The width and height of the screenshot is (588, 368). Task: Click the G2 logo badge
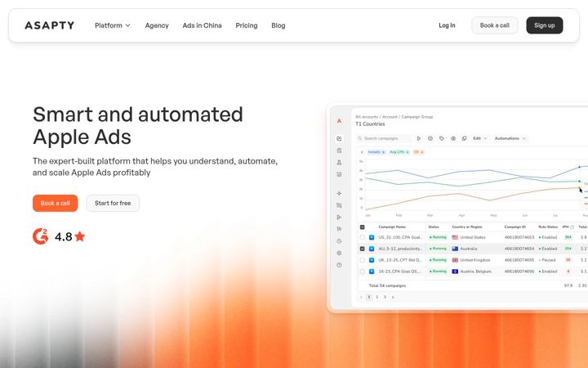click(x=41, y=236)
